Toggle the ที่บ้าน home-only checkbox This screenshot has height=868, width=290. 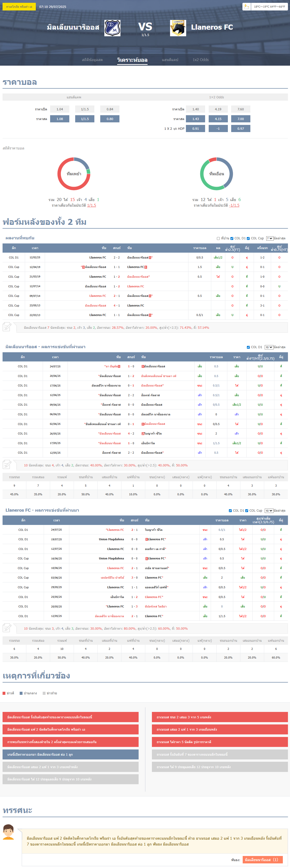pyautogui.click(x=218, y=238)
